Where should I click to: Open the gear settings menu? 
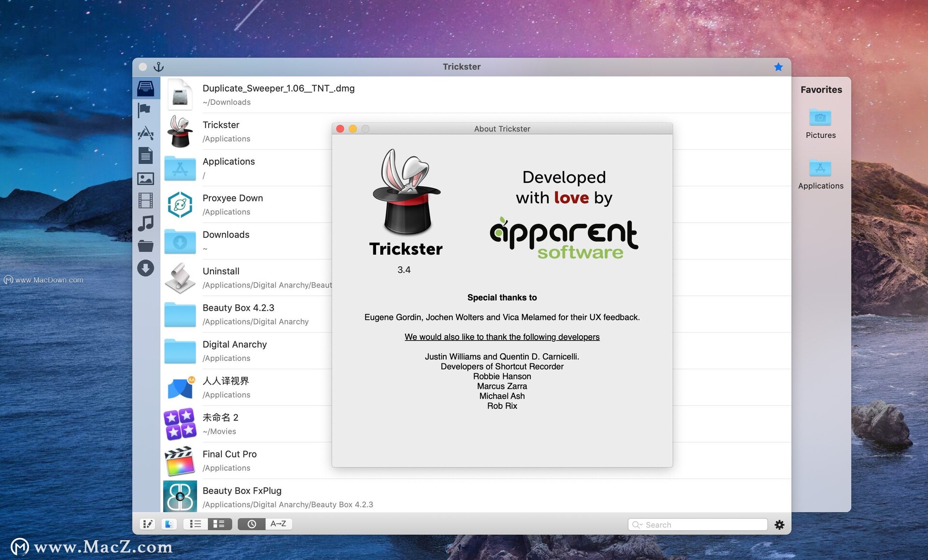tap(779, 524)
